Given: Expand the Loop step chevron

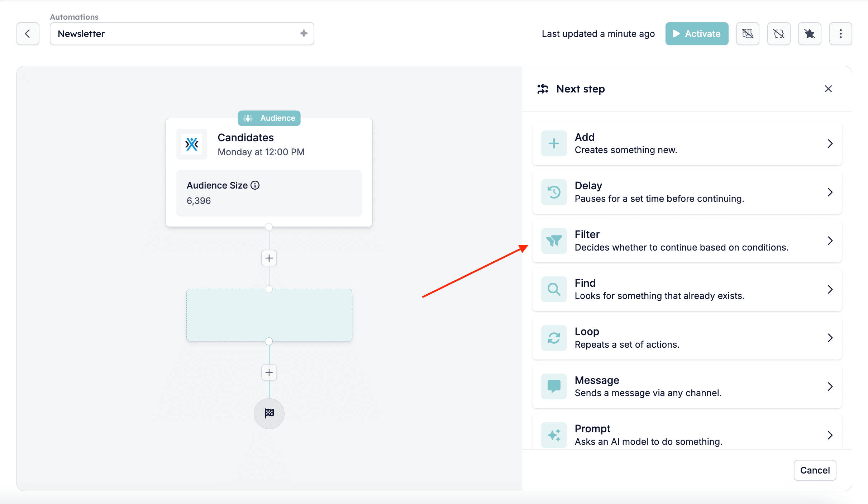Looking at the screenshot, I should click(x=830, y=338).
